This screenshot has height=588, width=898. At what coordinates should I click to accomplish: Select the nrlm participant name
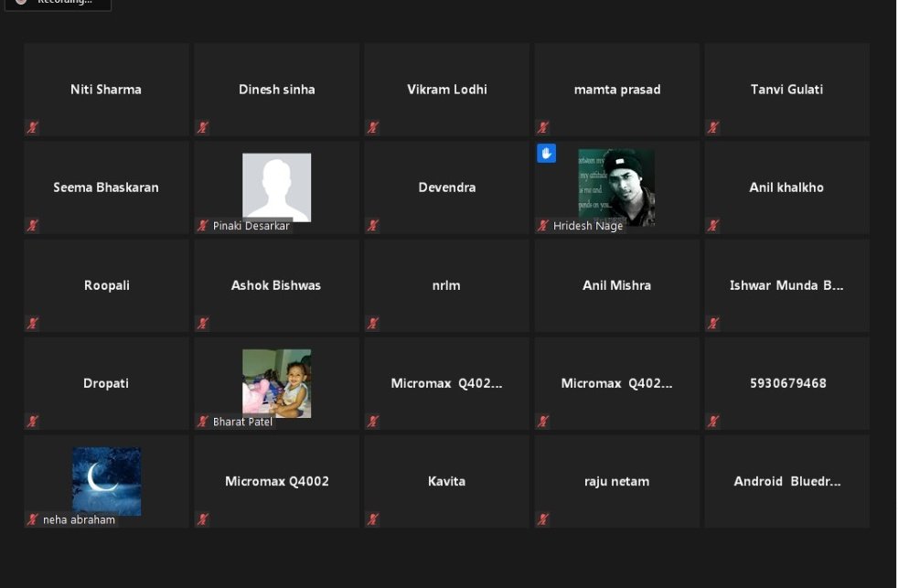click(x=446, y=285)
